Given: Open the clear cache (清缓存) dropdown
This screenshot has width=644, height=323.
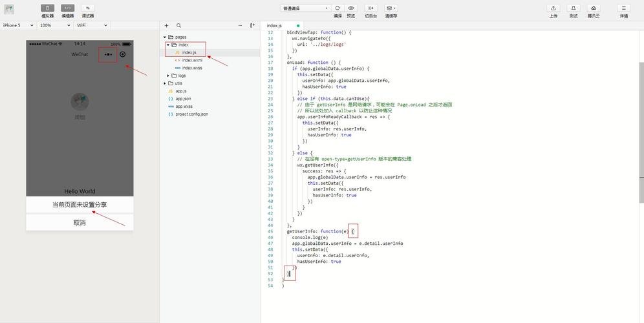Looking at the screenshot, I should click(391, 8).
